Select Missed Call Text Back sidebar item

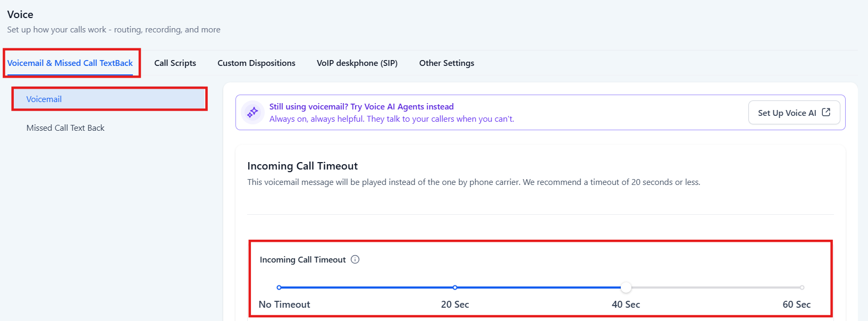pyautogui.click(x=65, y=128)
